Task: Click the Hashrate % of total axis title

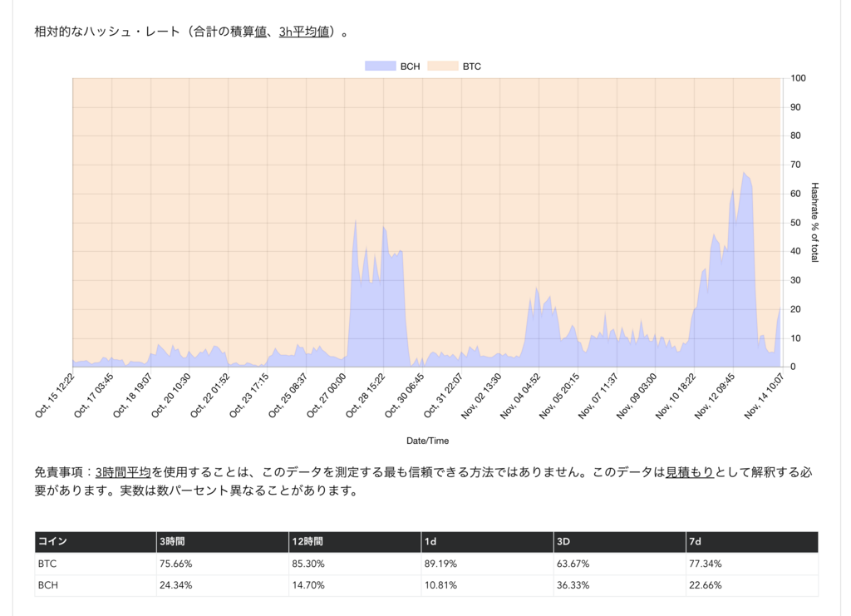Action: (814, 223)
